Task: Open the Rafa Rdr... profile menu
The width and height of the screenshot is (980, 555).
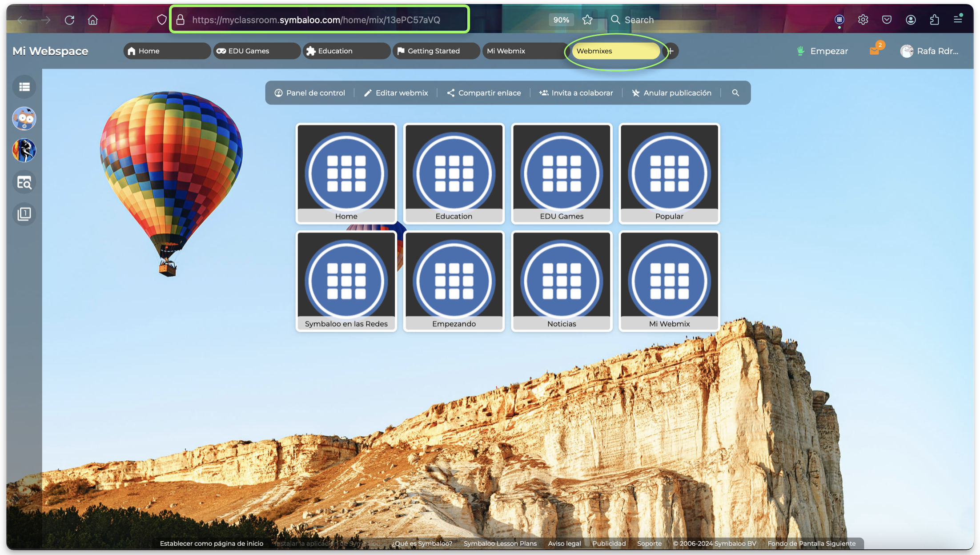Action: point(929,51)
